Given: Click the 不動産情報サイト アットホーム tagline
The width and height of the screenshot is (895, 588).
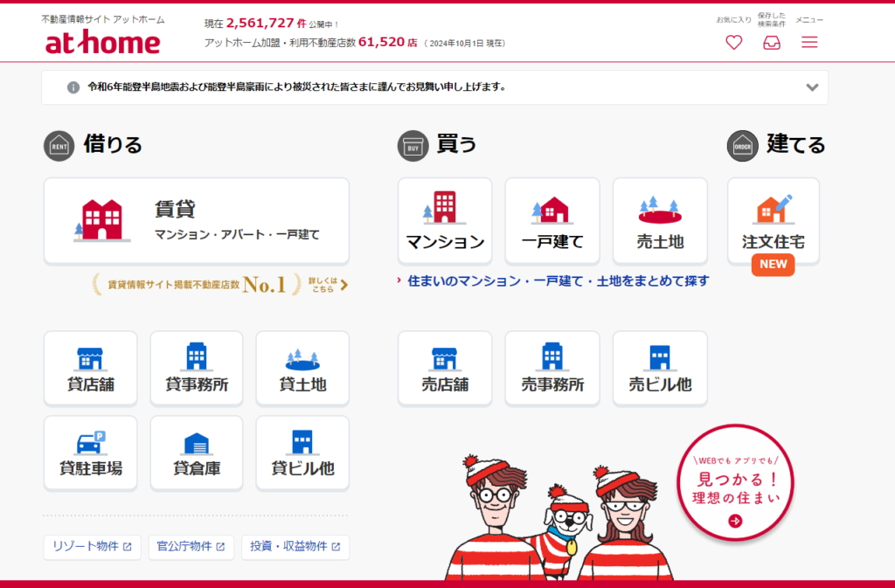Looking at the screenshot, I should (x=103, y=19).
